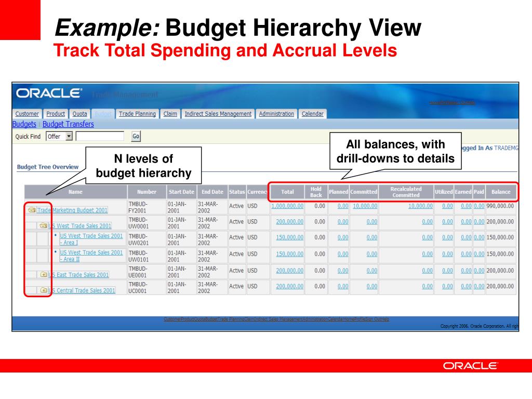Click the Budget Tree Overview heading
532x399 pixels.
click(x=47, y=167)
